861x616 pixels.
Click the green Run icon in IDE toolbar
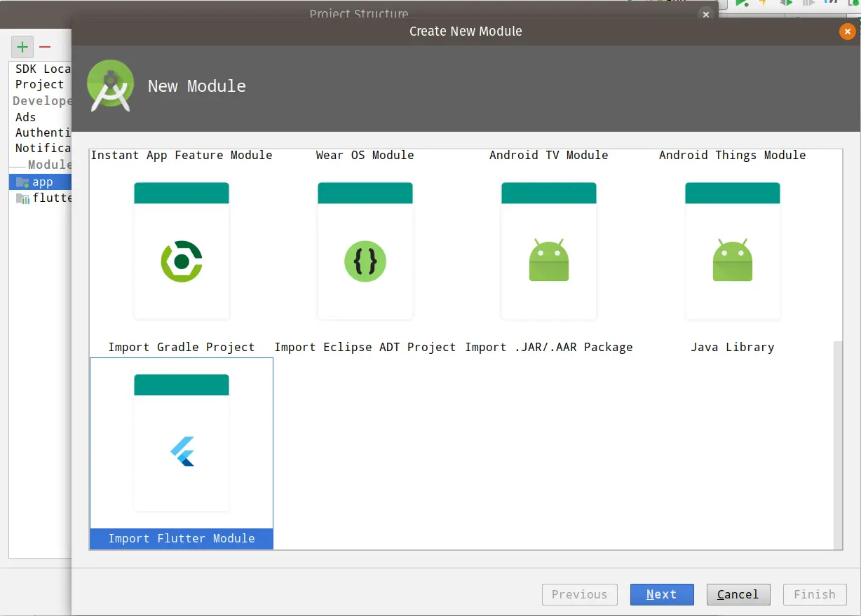pyautogui.click(x=742, y=4)
